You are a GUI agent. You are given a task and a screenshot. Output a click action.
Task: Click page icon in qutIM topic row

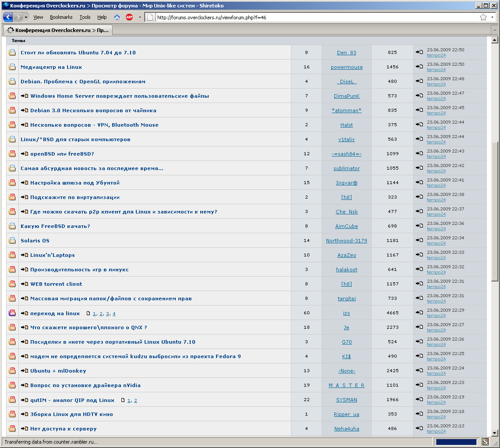pyautogui.click(x=123, y=400)
